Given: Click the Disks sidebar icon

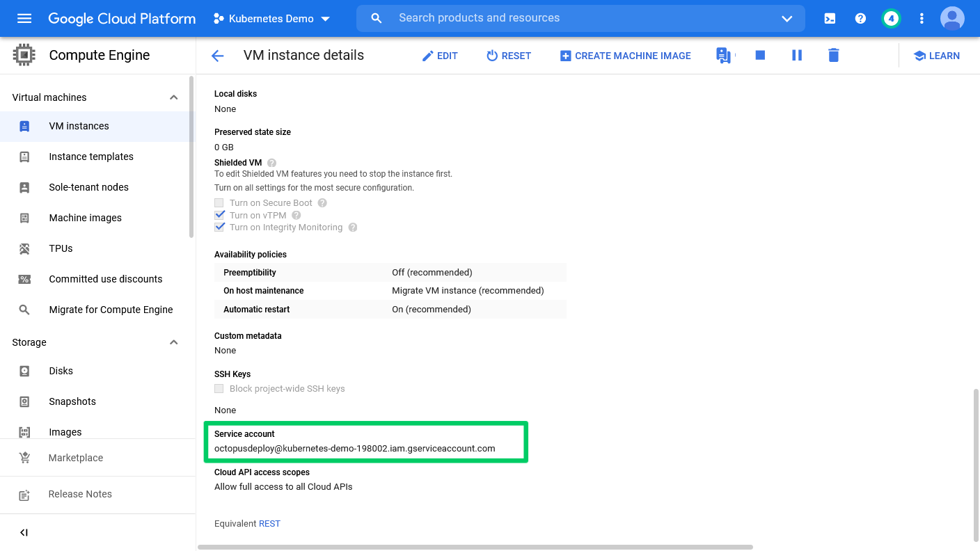Looking at the screenshot, I should 24,371.
